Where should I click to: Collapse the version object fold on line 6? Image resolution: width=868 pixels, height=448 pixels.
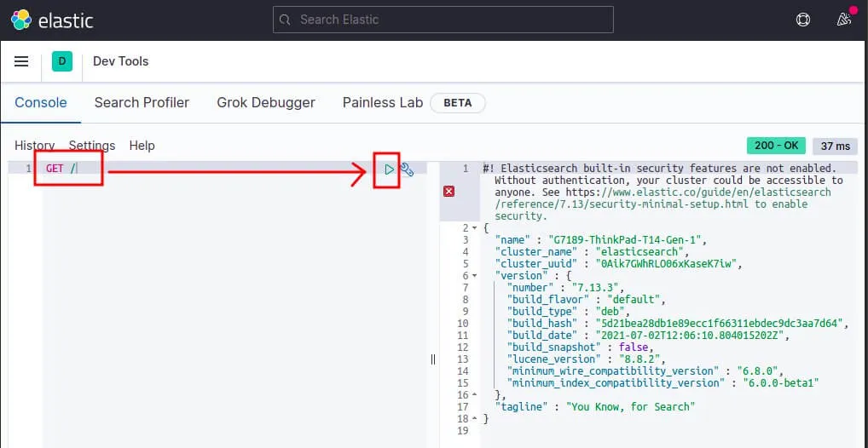[x=474, y=275]
